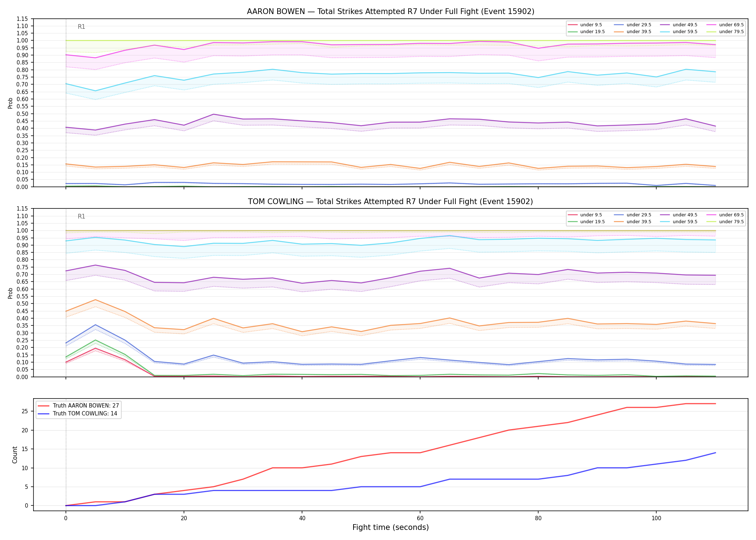
Task: Click the x-axis tick label 100
Action: point(656,518)
